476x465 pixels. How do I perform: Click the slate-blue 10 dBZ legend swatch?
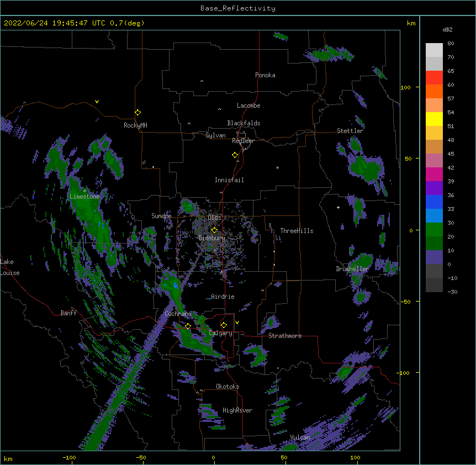(x=434, y=257)
